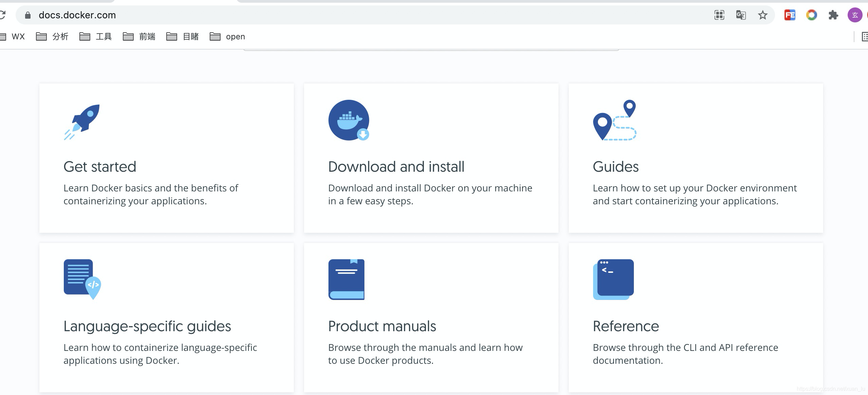The width and height of the screenshot is (868, 395).
Task: Open the Extensions puzzle piece menu
Action: [833, 15]
